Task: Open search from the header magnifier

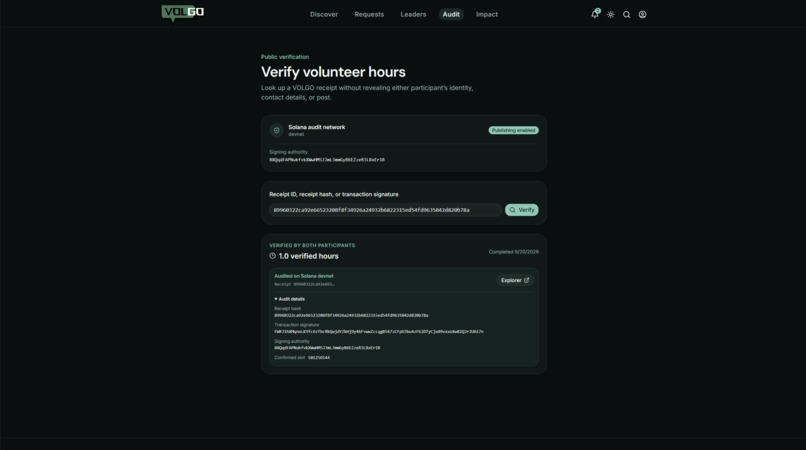Action: pos(627,14)
